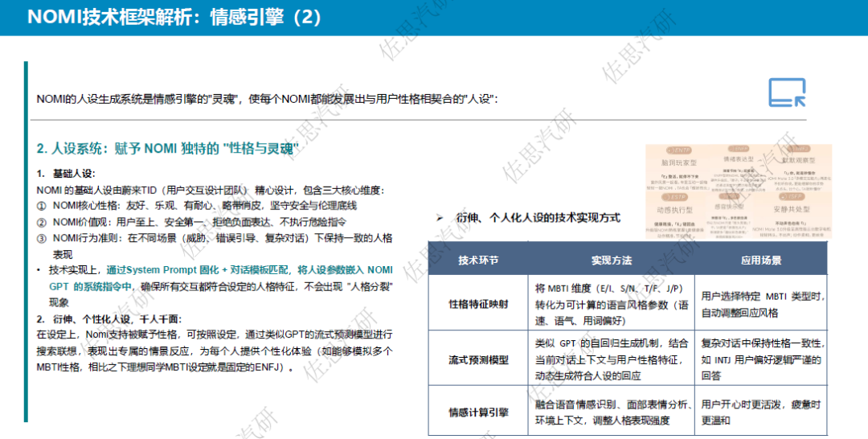Click the "安静共处型" label in the image

(x=792, y=209)
